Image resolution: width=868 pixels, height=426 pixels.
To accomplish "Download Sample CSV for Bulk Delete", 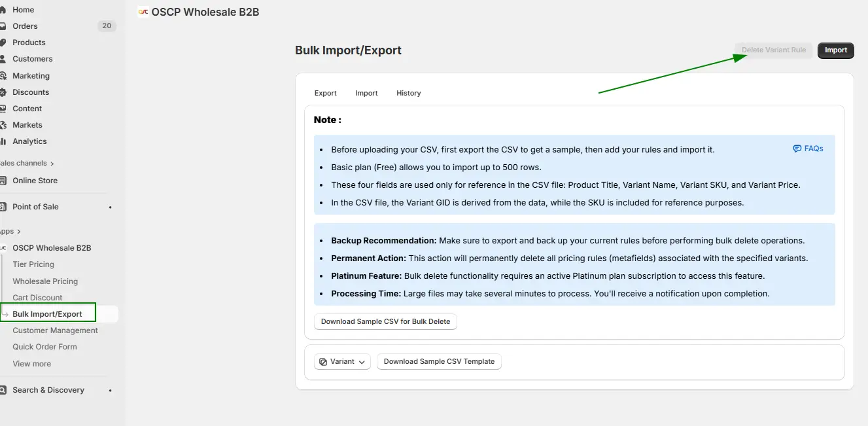I will point(385,321).
